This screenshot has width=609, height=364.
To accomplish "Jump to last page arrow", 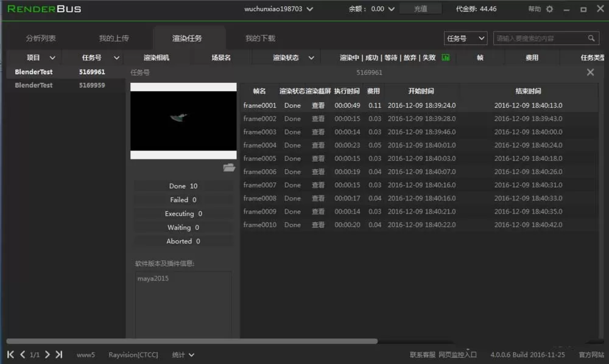I will (58, 354).
